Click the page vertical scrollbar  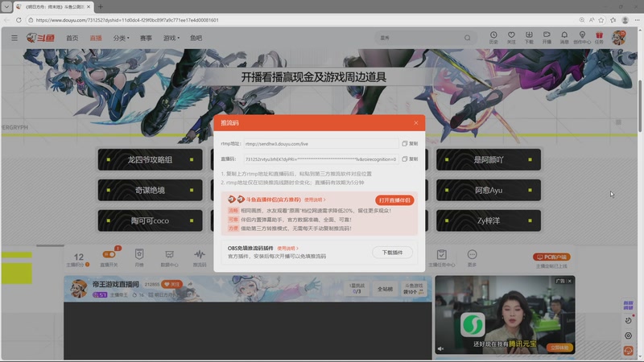click(x=640, y=106)
